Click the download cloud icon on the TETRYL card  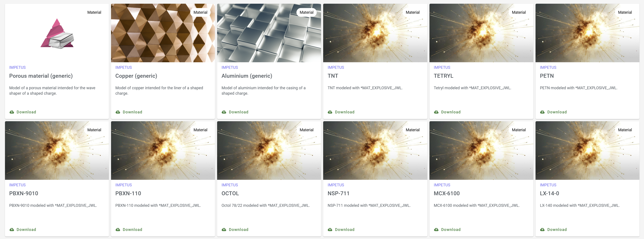[x=436, y=112]
